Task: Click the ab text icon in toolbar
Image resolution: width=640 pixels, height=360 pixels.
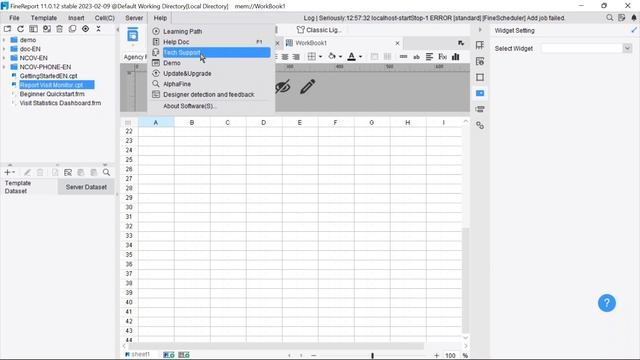Action: tap(416, 57)
